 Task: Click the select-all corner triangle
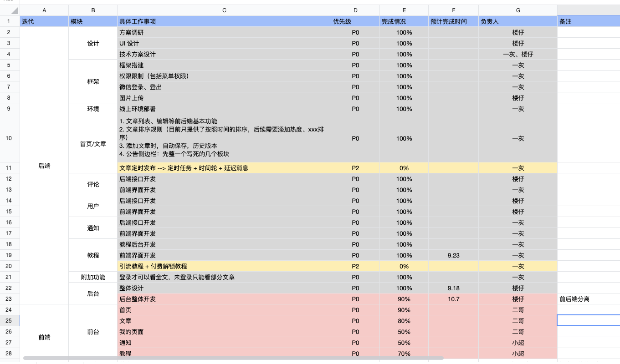pos(10,10)
